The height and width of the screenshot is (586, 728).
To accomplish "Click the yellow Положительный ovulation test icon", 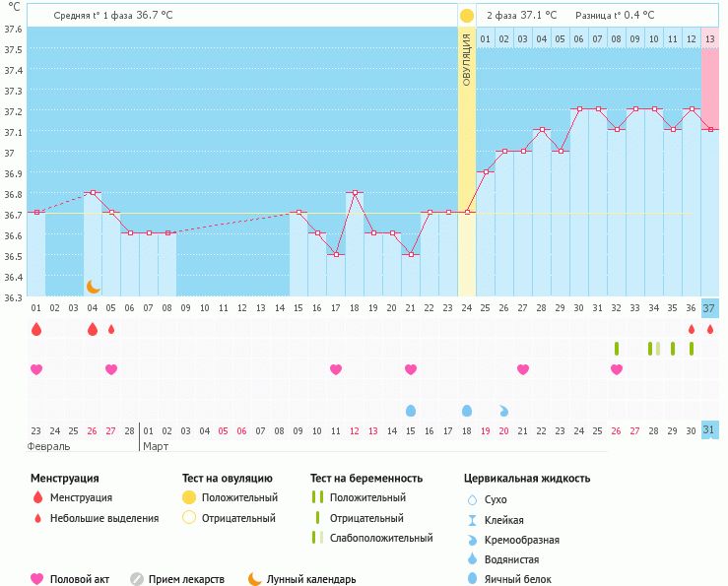I will click(189, 498).
